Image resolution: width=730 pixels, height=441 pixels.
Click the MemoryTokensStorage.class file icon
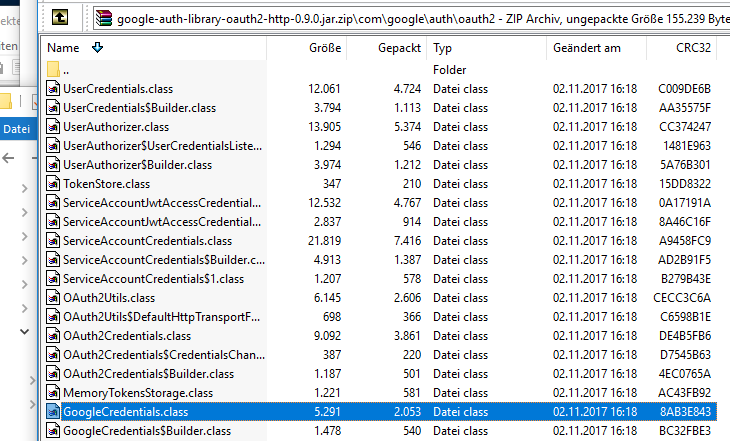click(x=53, y=393)
